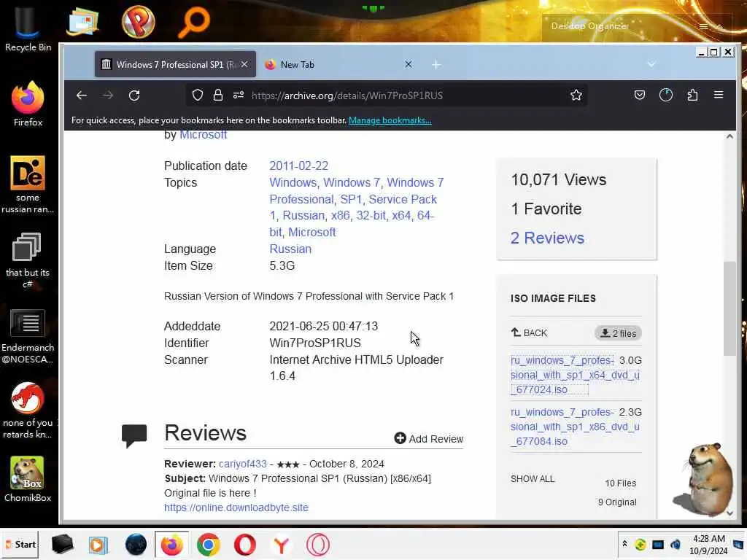Close the Windows 7 Professional SP1 tab
Viewport: 747px width, 560px height.
[x=244, y=64]
